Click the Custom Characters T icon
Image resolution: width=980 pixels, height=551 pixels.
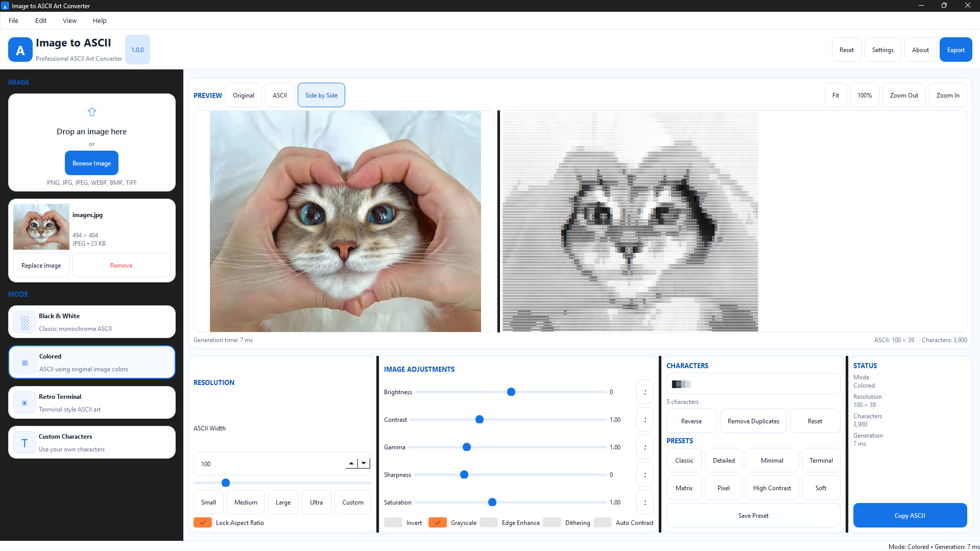(25, 443)
